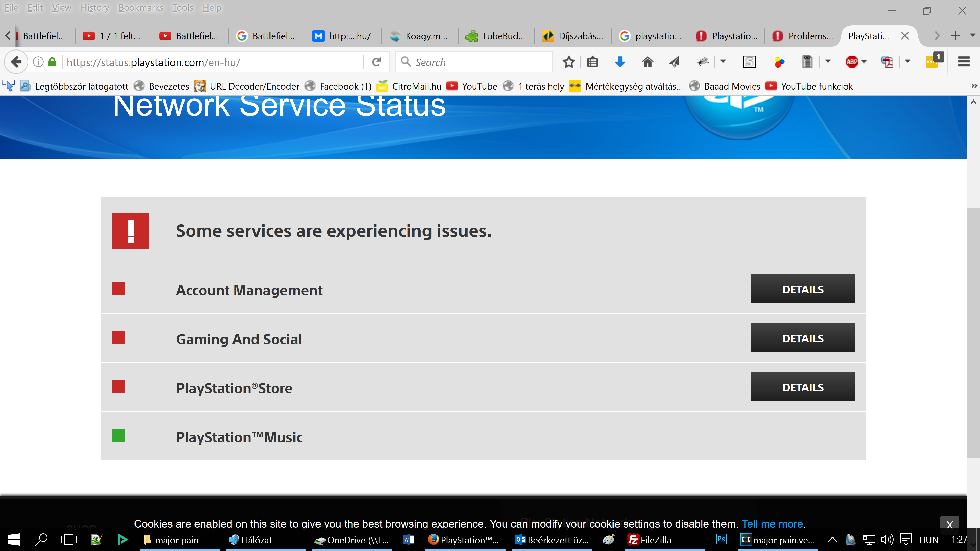Open the YouTube funkciók bookmark
The image size is (980, 551).
[809, 86]
